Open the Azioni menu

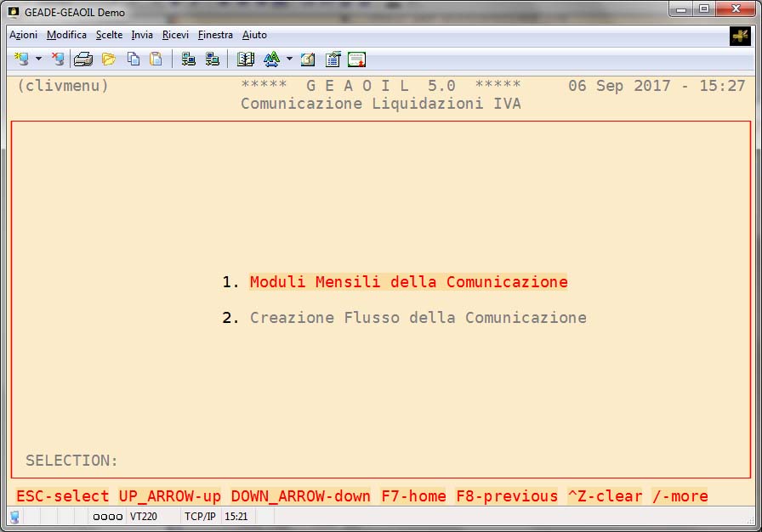[x=23, y=35]
